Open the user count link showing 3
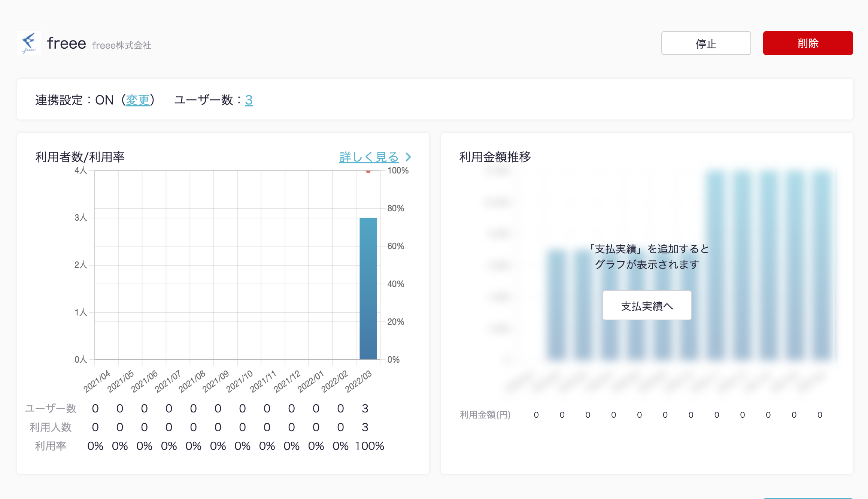This screenshot has height=499, width=868. click(249, 100)
